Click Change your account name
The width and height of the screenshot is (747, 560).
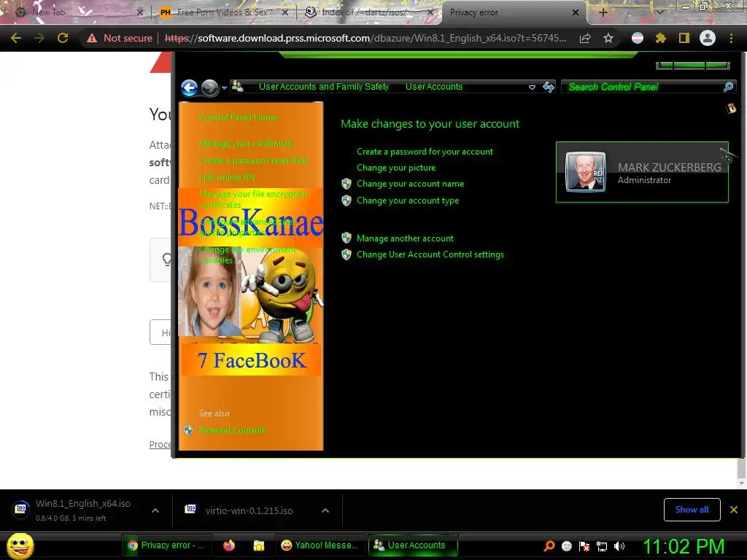pyautogui.click(x=410, y=184)
